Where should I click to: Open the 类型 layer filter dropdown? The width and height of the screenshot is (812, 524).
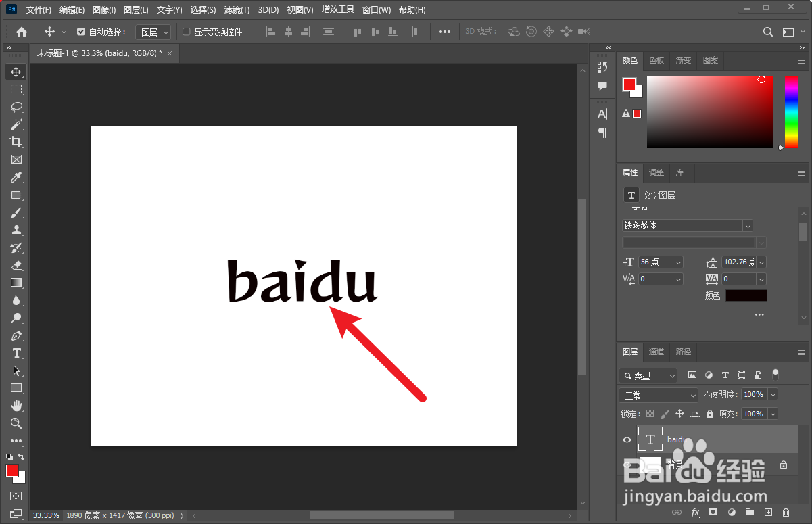[648, 375]
